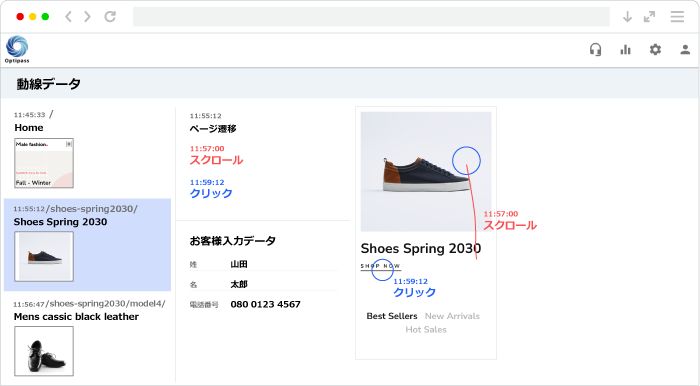This screenshot has width=700, height=386.
Task: Click the browser address bar
Action: 371,17
